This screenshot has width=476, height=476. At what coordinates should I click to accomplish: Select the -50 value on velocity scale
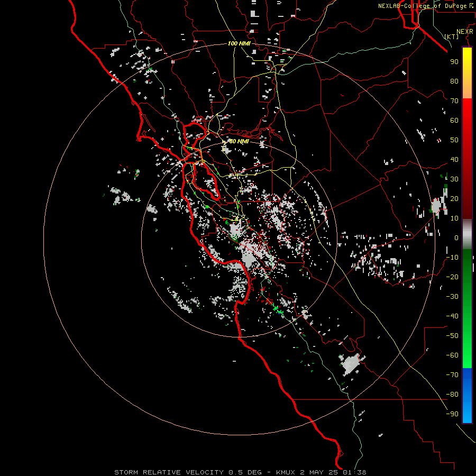pos(452,336)
